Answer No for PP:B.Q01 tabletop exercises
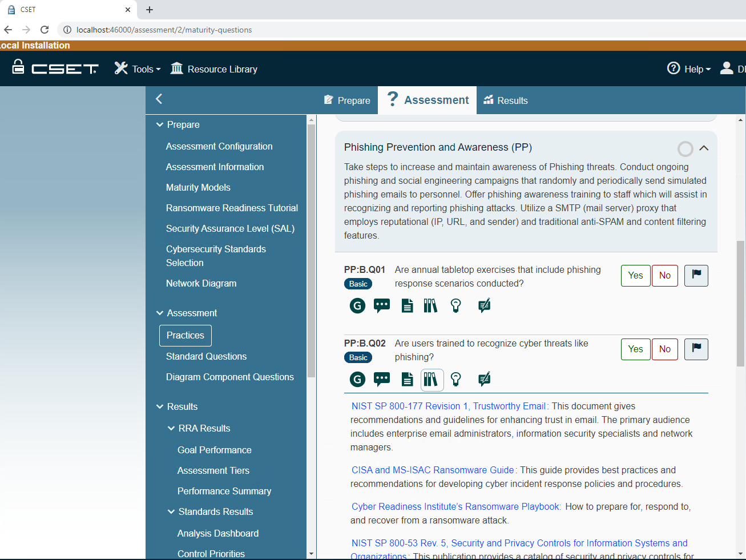746x560 pixels. 664,276
